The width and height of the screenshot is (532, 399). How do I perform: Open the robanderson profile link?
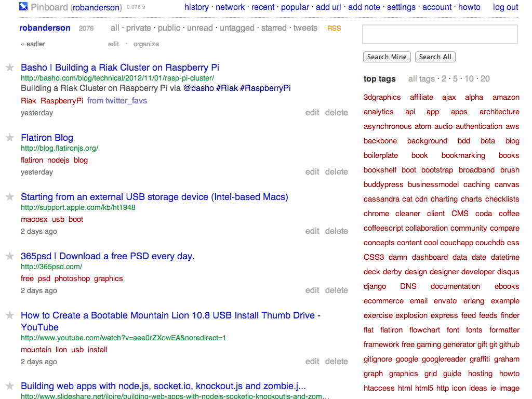click(45, 28)
